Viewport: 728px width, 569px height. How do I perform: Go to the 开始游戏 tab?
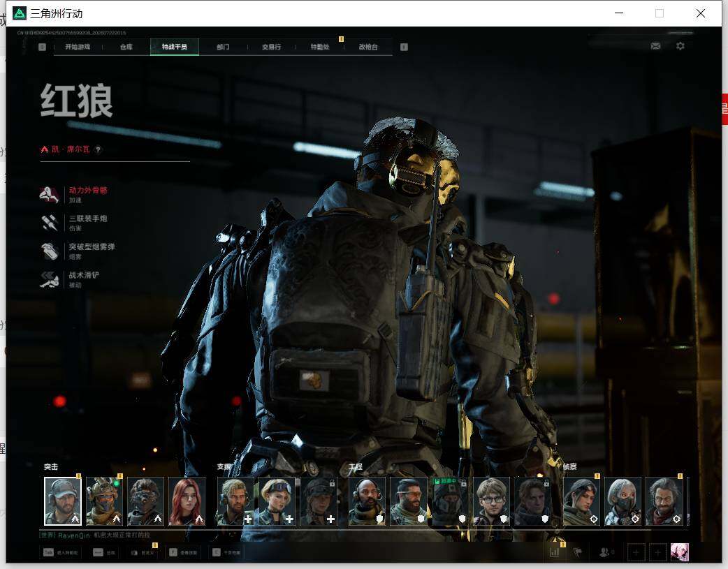(x=78, y=47)
